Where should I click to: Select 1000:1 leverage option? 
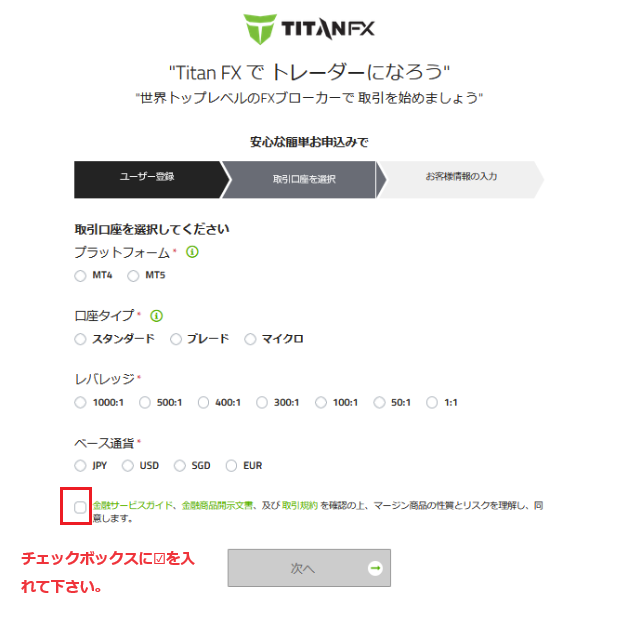point(80,403)
